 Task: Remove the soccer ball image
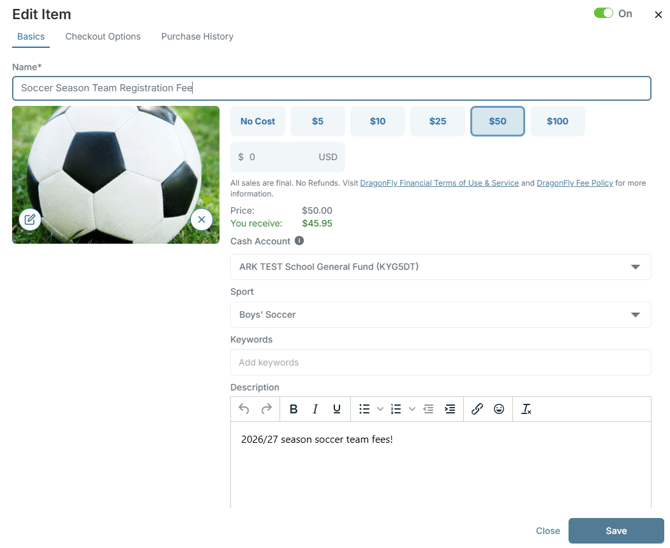tap(202, 220)
